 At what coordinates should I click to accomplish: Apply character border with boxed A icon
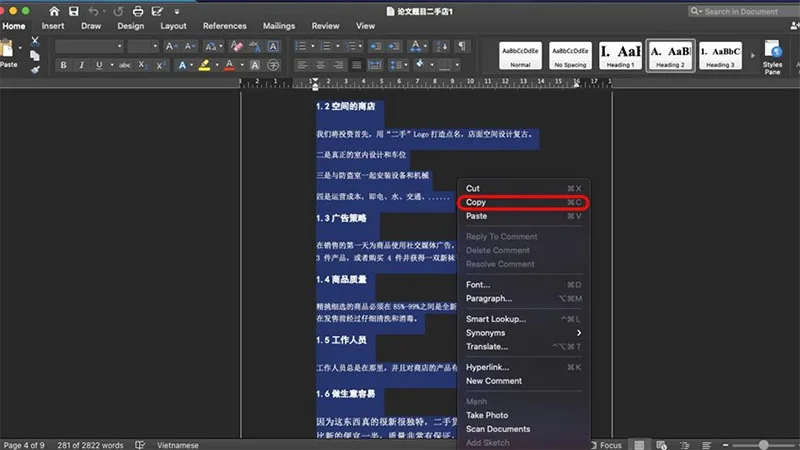click(273, 46)
